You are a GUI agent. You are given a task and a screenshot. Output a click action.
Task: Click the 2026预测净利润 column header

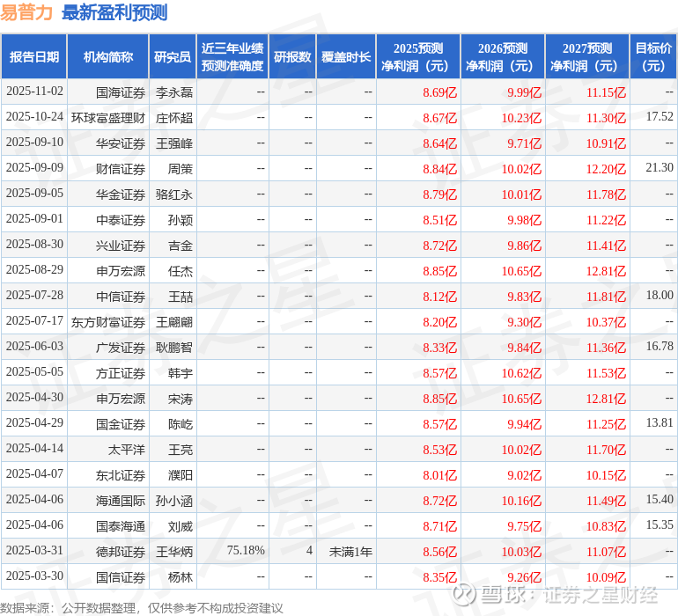tap(503, 56)
